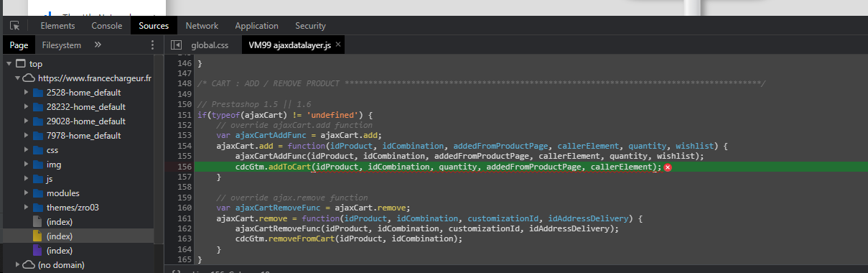Click the folder icon of 28232-home_default
The height and width of the screenshot is (273, 868).
pyautogui.click(x=38, y=107)
